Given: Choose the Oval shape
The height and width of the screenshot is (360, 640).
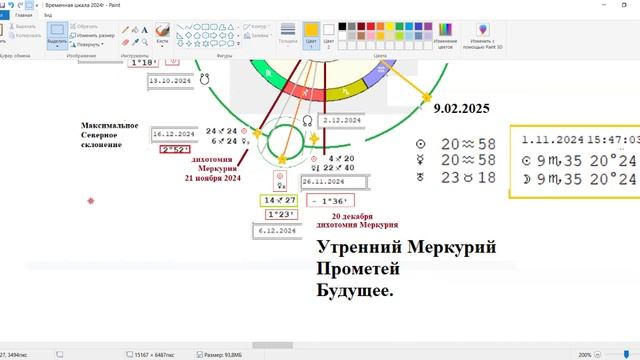Looking at the screenshot, I should (197, 27).
